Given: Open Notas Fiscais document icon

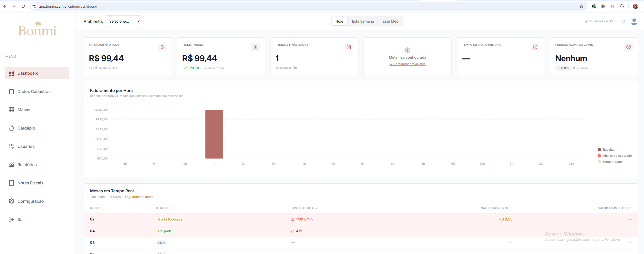Looking at the screenshot, I should pyautogui.click(x=11, y=183).
